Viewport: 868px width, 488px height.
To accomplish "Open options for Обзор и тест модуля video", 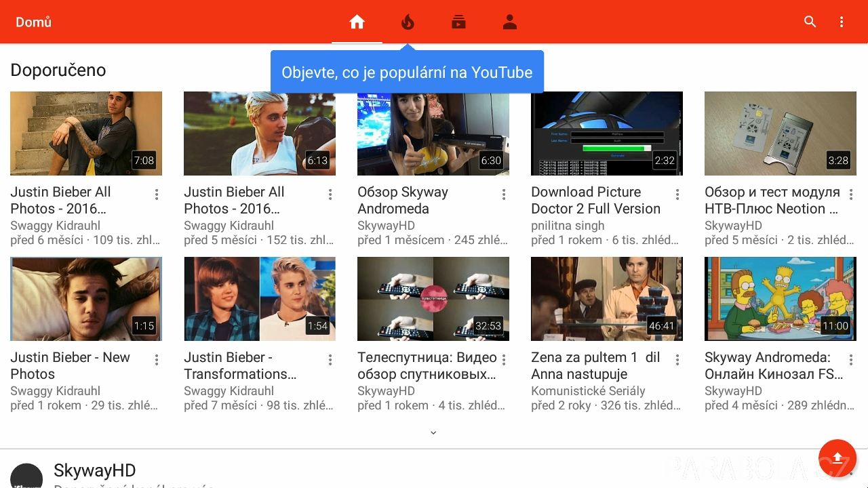I will [851, 195].
